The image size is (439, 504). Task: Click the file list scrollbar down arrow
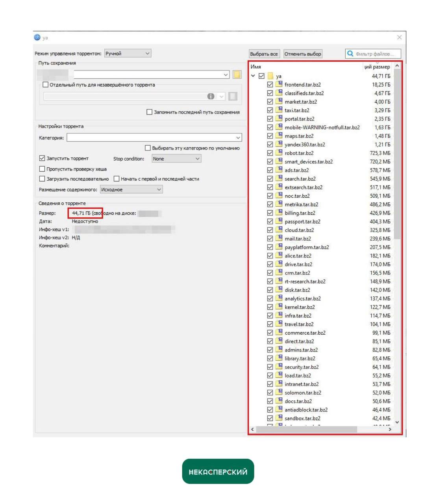397,422
